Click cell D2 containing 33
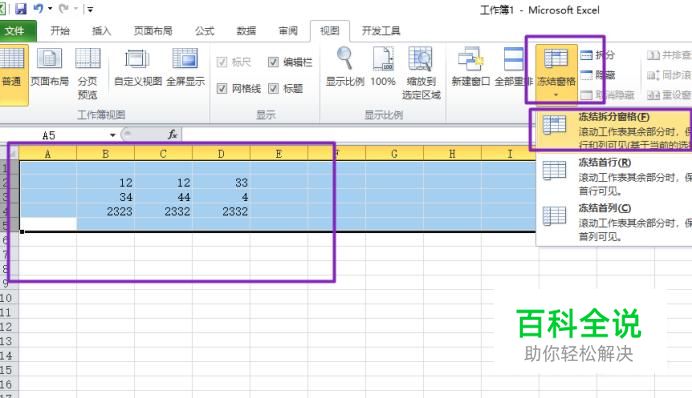Viewport: 692px width, 398px height. pyautogui.click(x=221, y=183)
